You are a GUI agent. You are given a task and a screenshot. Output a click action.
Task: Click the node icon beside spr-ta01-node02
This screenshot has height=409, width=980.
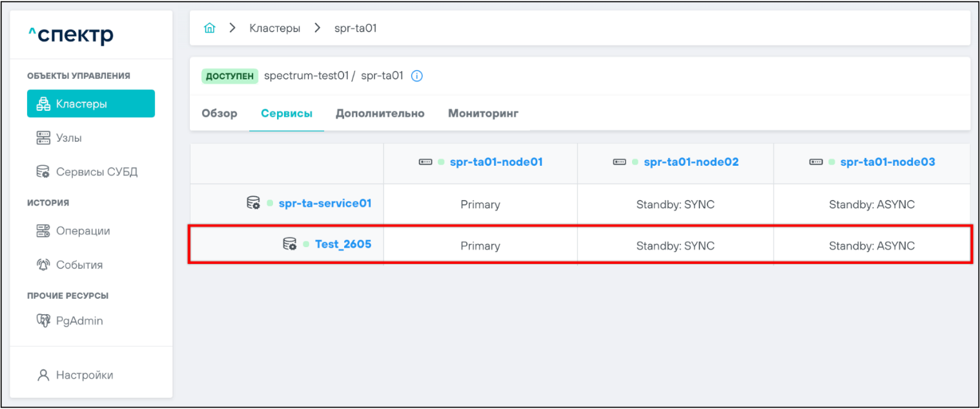619,163
